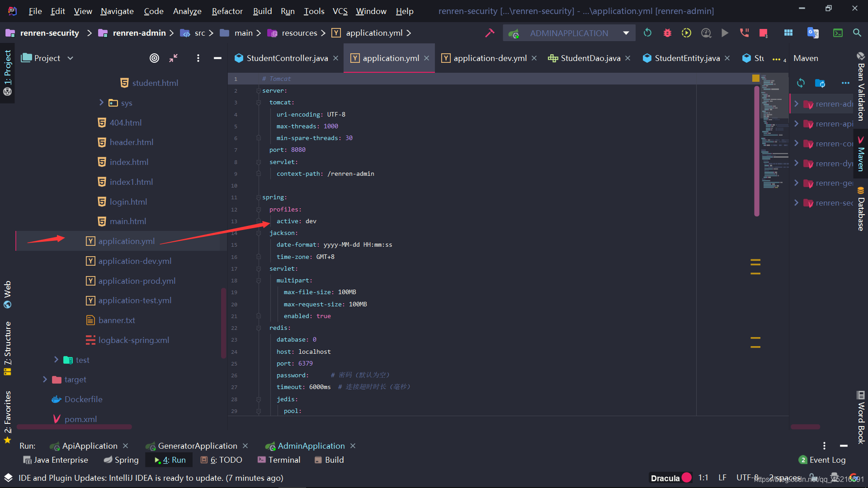
Task: Expand the sys folder
Action: click(101, 103)
